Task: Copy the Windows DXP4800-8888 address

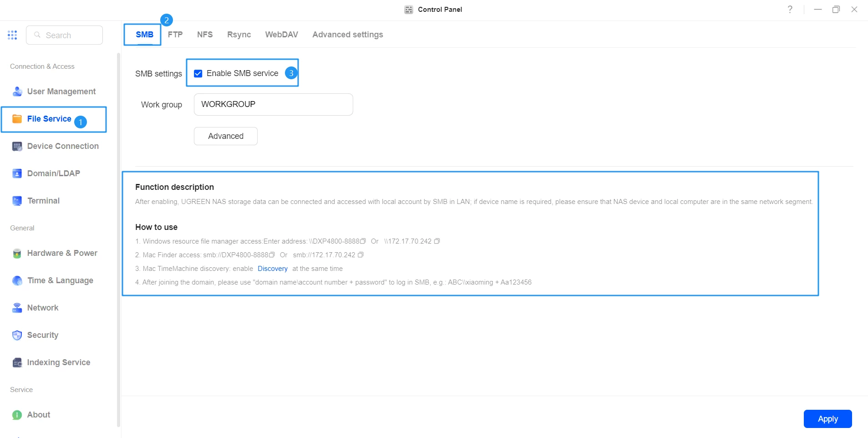Action: pyautogui.click(x=363, y=241)
